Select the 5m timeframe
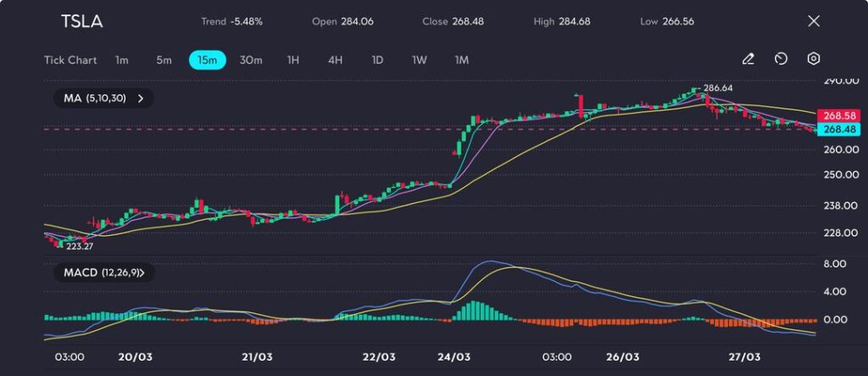The width and height of the screenshot is (868, 376). [164, 60]
